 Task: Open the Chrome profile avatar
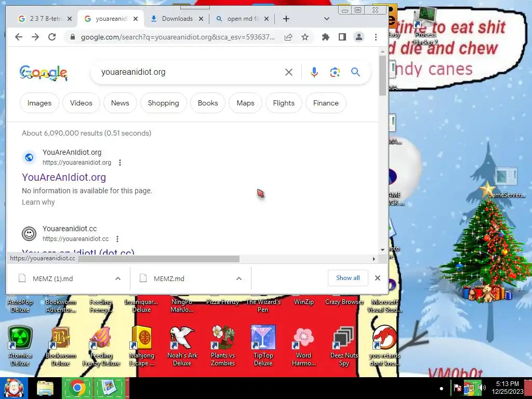click(359, 37)
